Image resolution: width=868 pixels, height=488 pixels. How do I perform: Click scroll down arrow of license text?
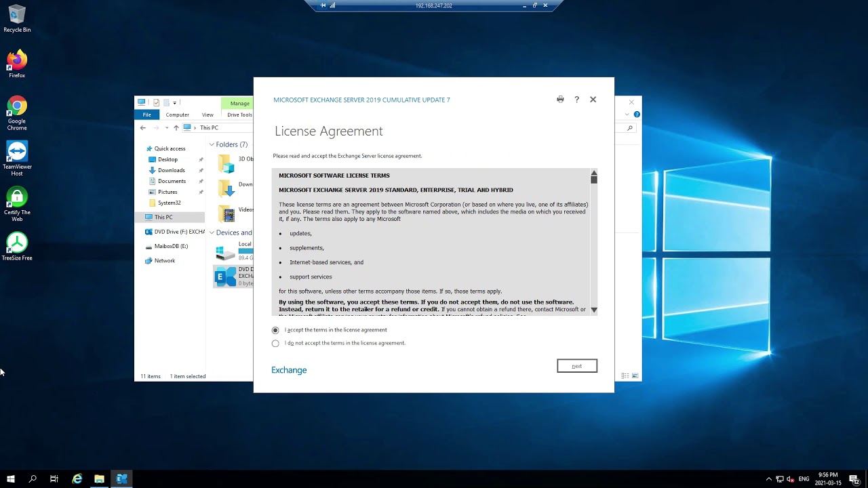coord(594,310)
